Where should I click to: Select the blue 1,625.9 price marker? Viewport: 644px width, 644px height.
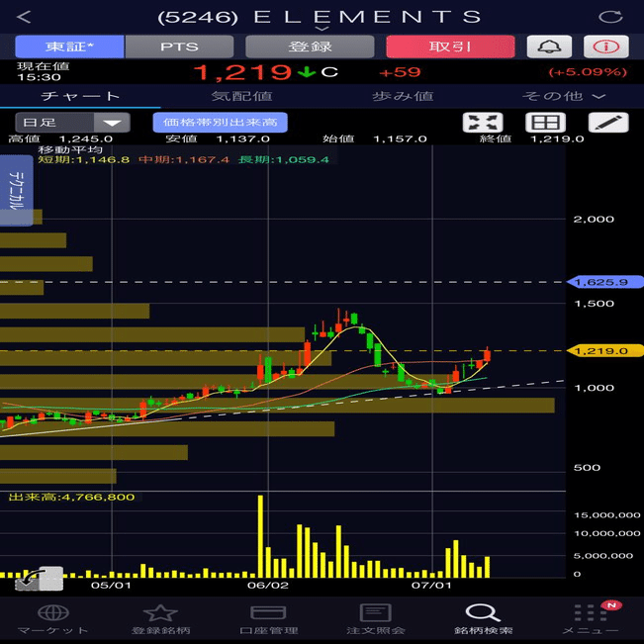pyautogui.click(x=604, y=282)
